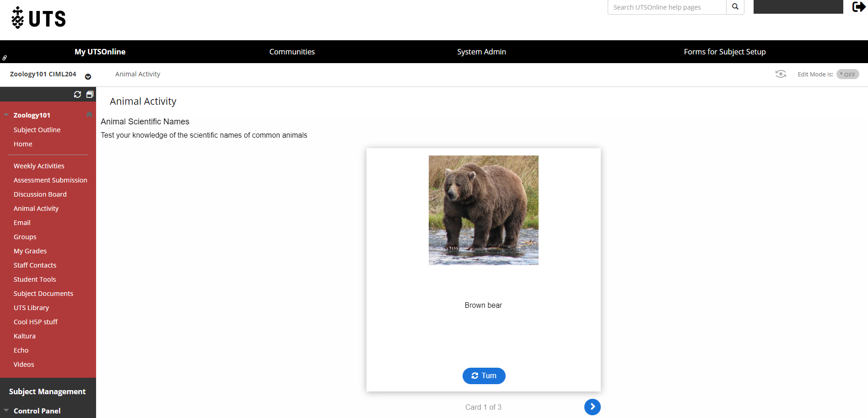The width and height of the screenshot is (868, 418).
Task: Open Staff Contacts
Action: click(35, 265)
